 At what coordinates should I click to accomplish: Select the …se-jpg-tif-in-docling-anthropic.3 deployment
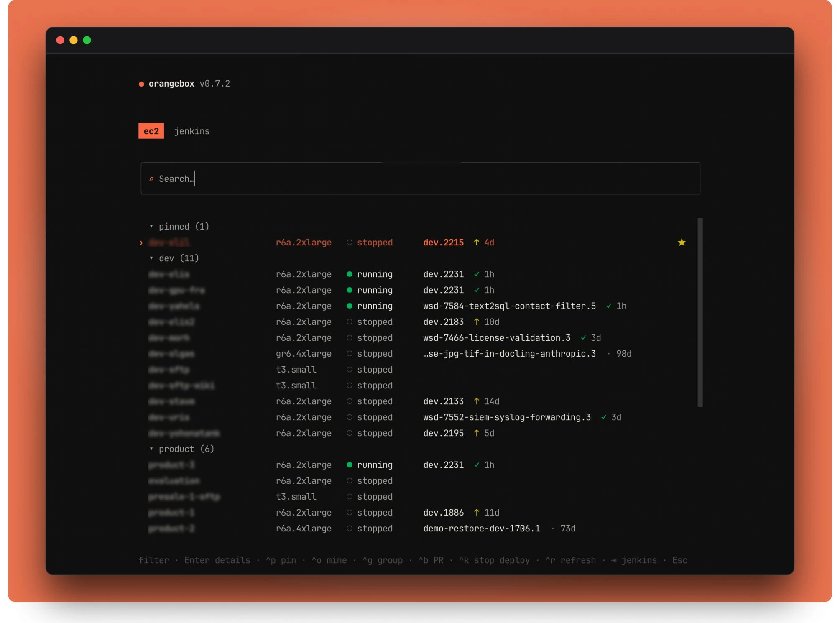pos(509,353)
